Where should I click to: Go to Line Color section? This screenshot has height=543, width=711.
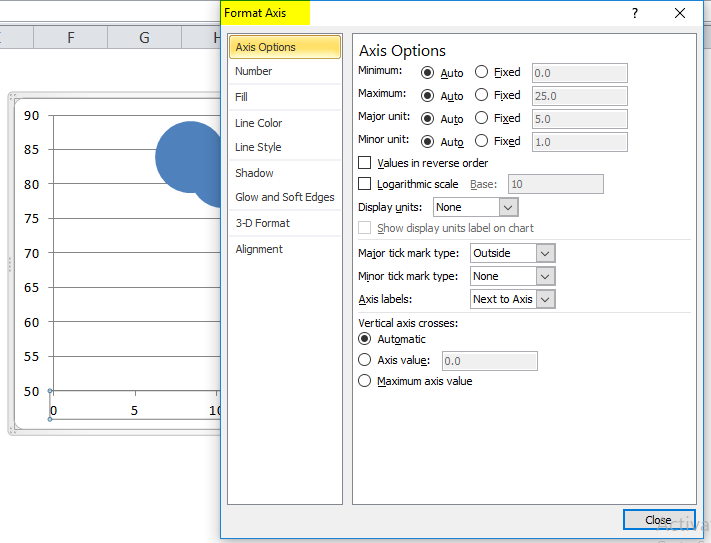(x=259, y=123)
